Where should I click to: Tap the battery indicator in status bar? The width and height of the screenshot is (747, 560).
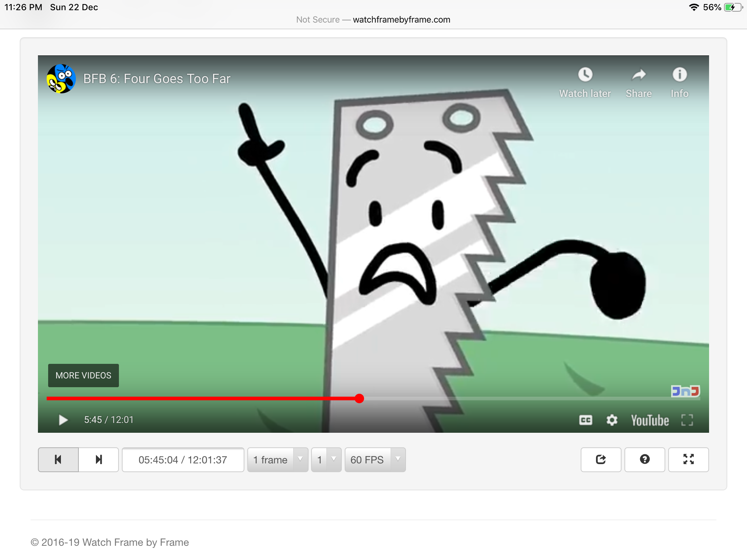click(x=733, y=7)
